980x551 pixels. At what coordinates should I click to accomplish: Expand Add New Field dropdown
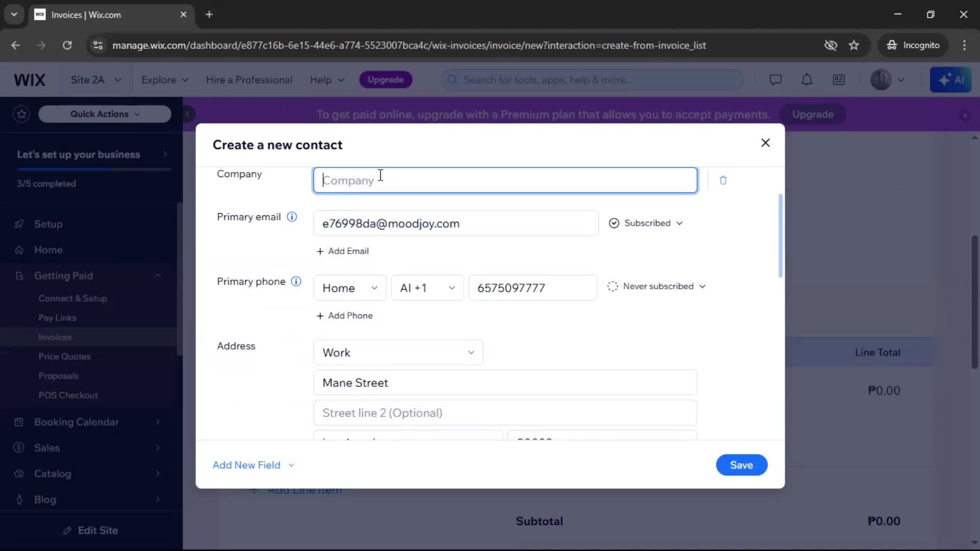pyautogui.click(x=253, y=465)
